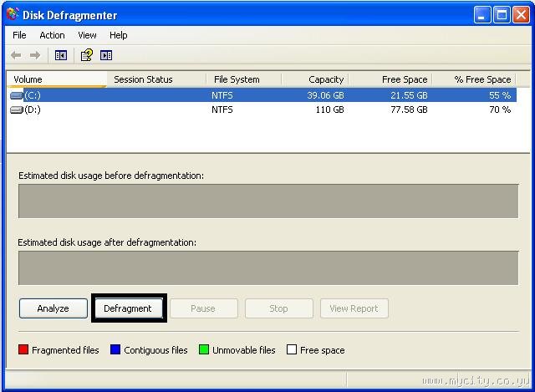Sort by Free Space column header

pyautogui.click(x=390, y=79)
